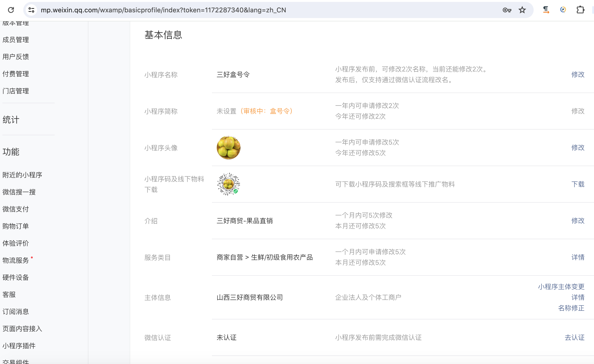Open the browser extensions puzzle icon
The width and height of the screenshot is (594, 364).
pos(580,10)
